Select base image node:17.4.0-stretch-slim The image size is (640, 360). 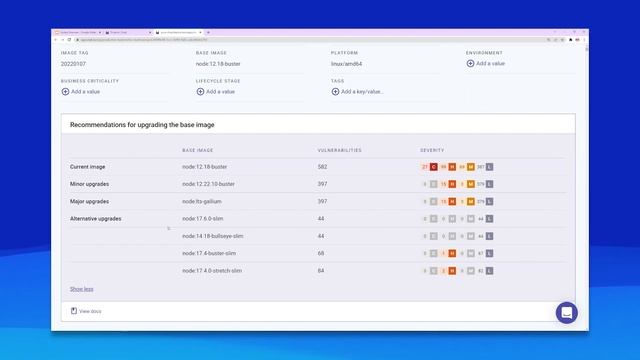pos(212,271)
